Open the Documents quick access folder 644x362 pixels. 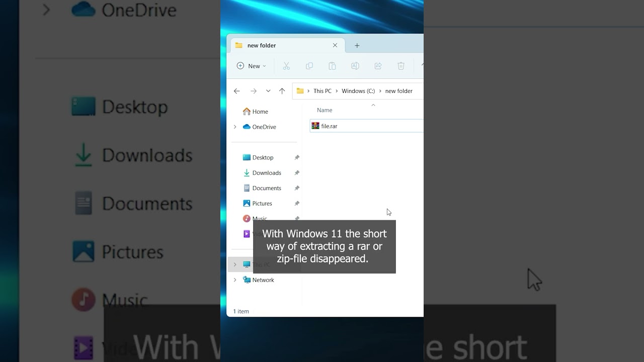click(267, 188)
